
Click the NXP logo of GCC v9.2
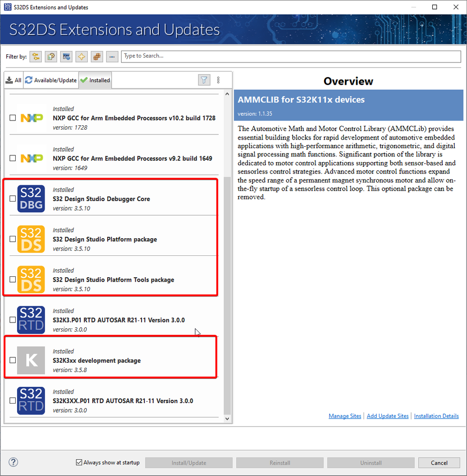(31, 158)
